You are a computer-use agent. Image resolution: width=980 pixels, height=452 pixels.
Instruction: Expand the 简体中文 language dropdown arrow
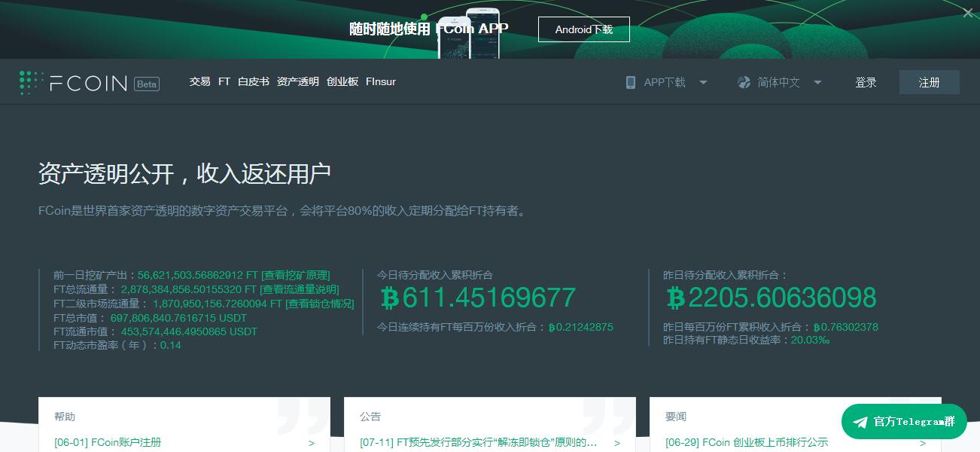pyautogui.click(x=817, y=82)
